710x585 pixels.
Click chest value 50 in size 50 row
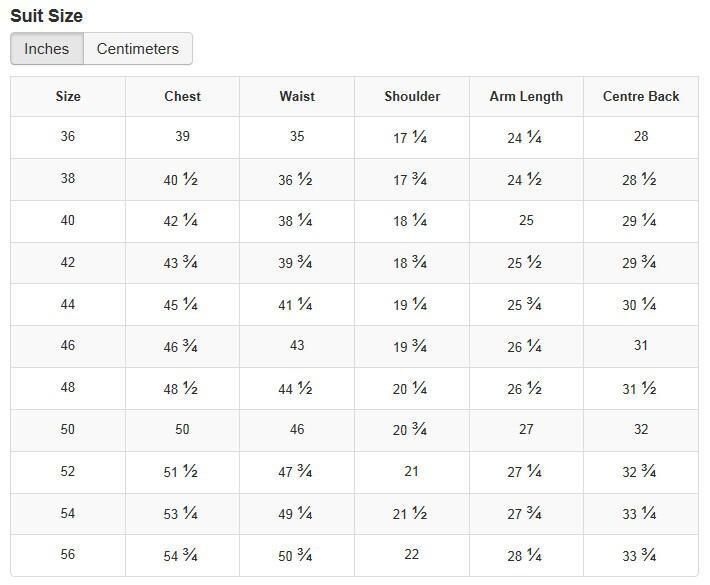tap(182, 429)
